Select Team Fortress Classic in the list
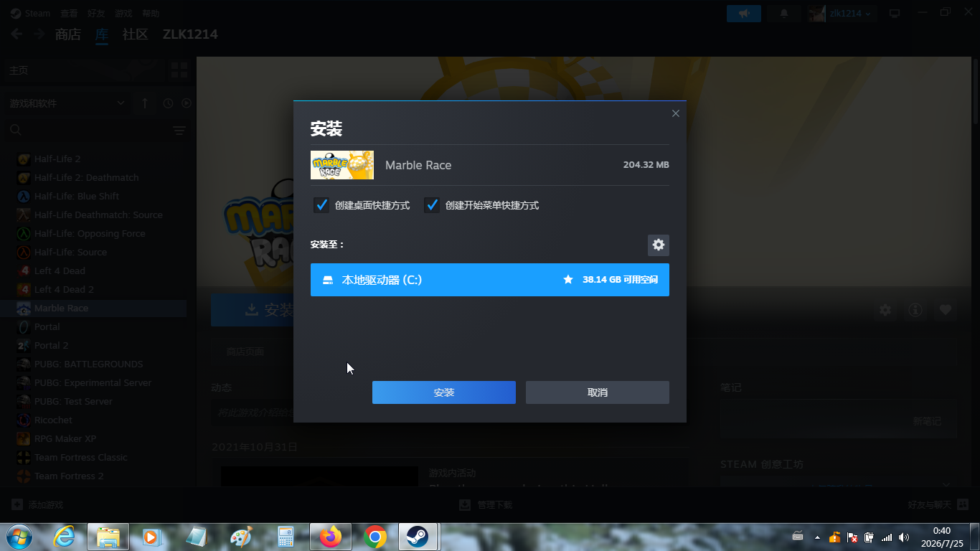The image size is (980, 551). pos(81,457)
